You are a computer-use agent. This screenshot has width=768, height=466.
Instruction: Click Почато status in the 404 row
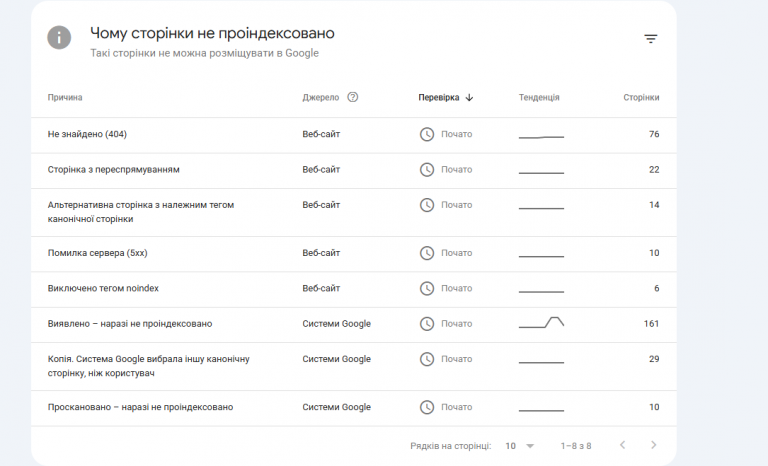[x=456, y=134]
